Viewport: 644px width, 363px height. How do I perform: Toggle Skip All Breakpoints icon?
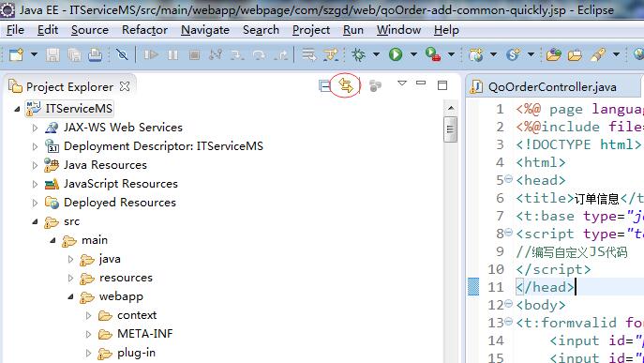coord(122,54)
